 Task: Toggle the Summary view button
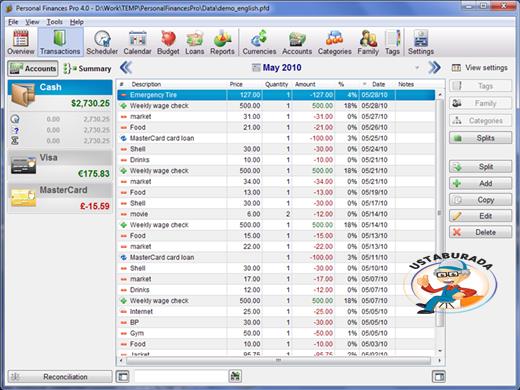click(87, 68)
